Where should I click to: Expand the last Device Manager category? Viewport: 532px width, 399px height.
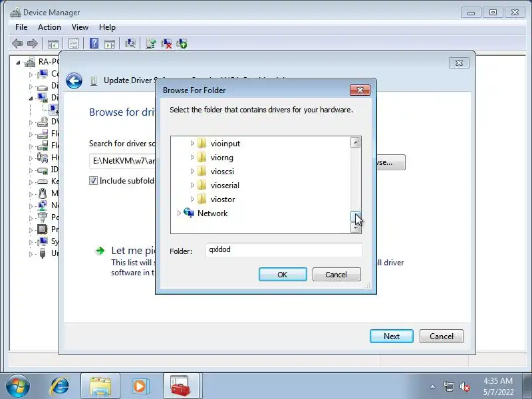pyautogui.click(x=31, y=254)
